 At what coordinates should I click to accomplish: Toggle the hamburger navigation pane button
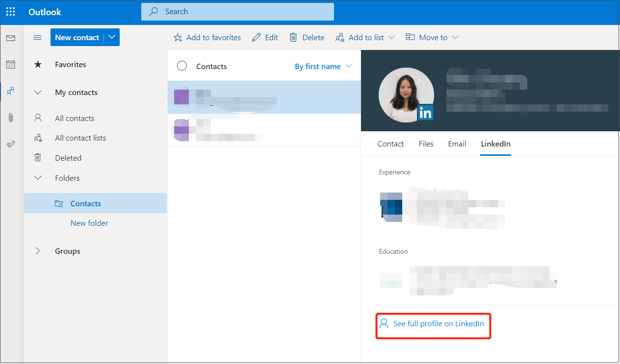click(37, 38)
